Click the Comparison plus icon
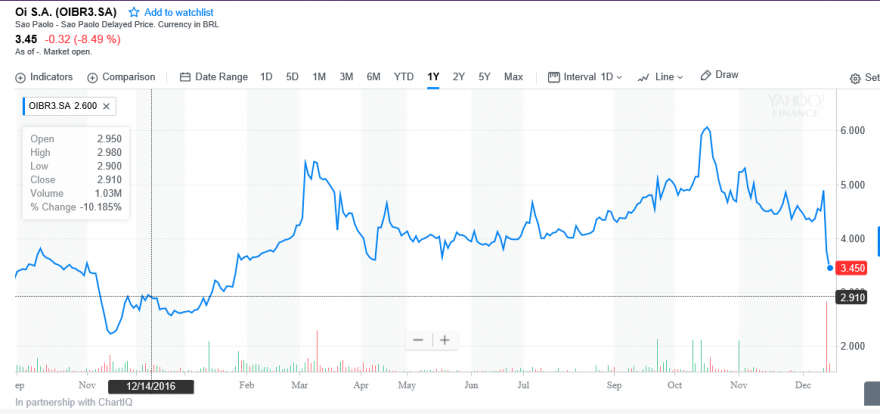The width and height of the screenshot is (880, 414). (93, 77)
